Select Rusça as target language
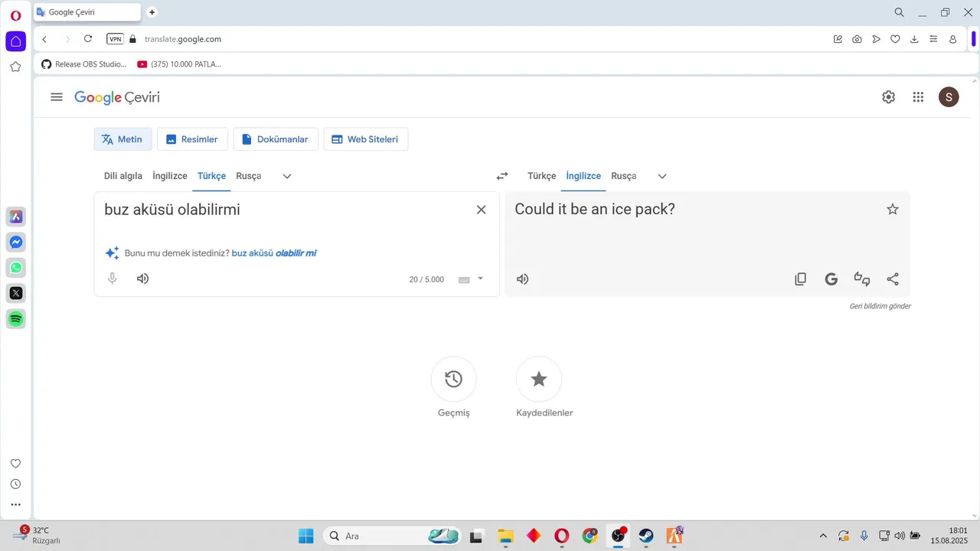980x551 pixels. click(624, 176)
